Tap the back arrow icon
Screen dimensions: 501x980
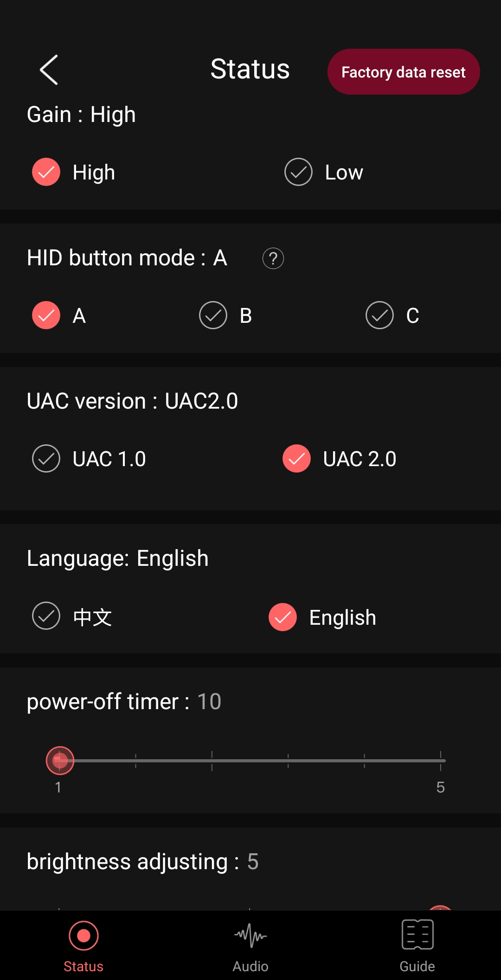coord(49,70)
